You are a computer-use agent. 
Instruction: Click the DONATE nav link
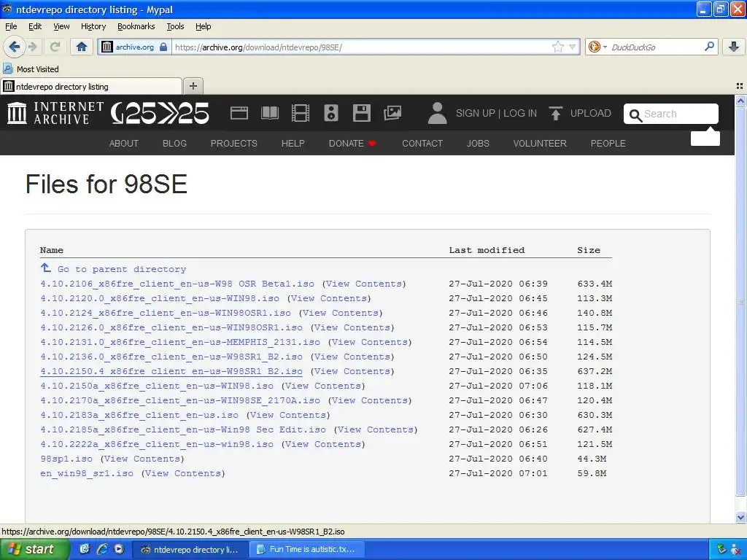352,144
